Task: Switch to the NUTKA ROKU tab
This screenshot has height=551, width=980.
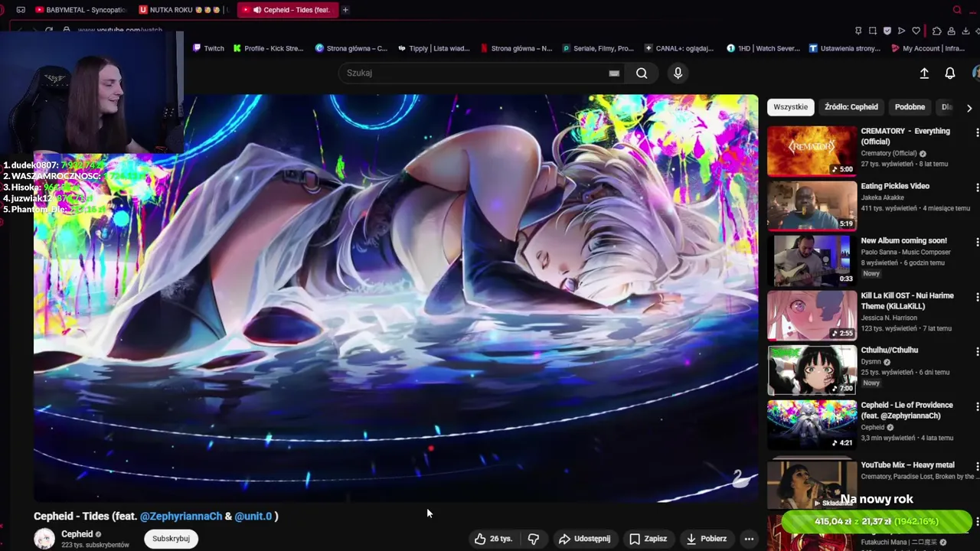Action: coord(182,10)
